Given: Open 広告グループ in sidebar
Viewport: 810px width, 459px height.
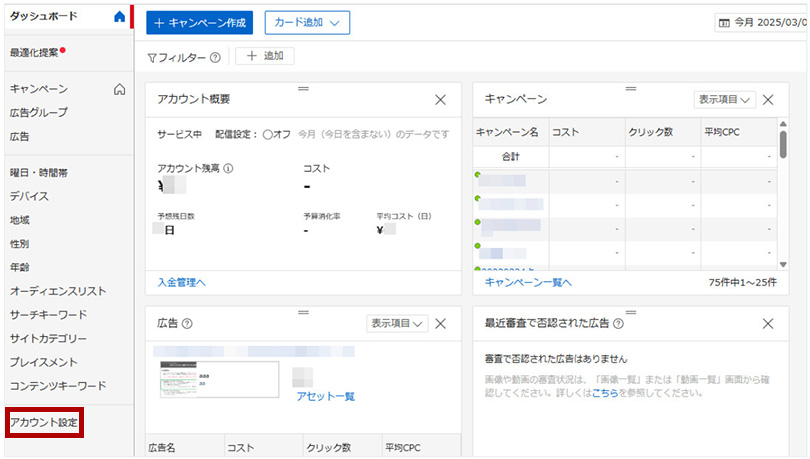Looking at the screenshot, I should click(39, 113).
